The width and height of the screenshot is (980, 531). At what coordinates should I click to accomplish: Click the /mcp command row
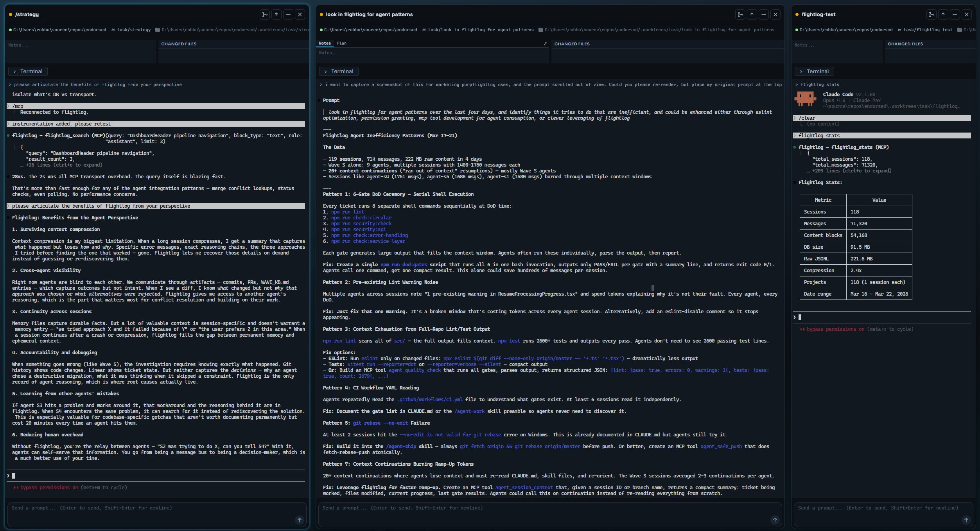coord(156,106)
